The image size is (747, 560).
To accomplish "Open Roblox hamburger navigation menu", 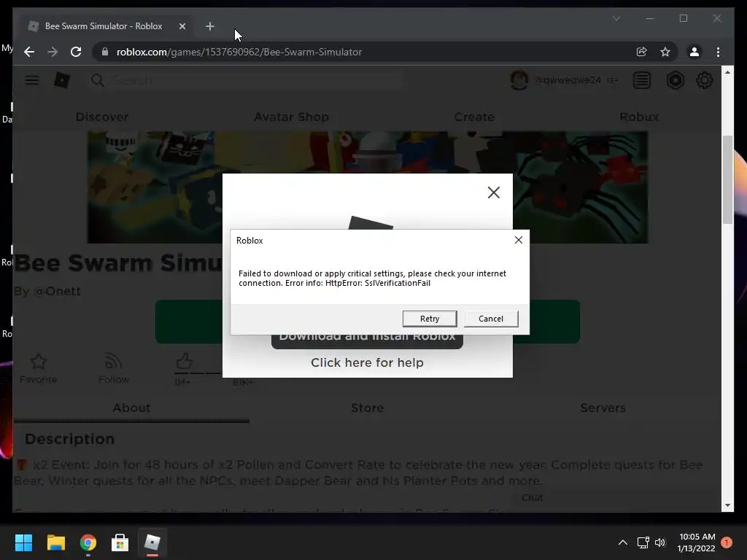I will tap(32, 80).
